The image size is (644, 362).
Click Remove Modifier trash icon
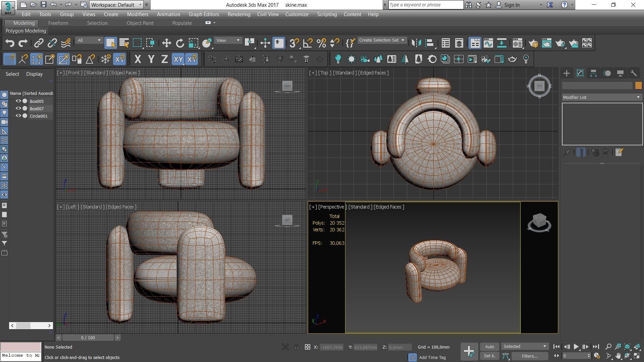point(605,153)
